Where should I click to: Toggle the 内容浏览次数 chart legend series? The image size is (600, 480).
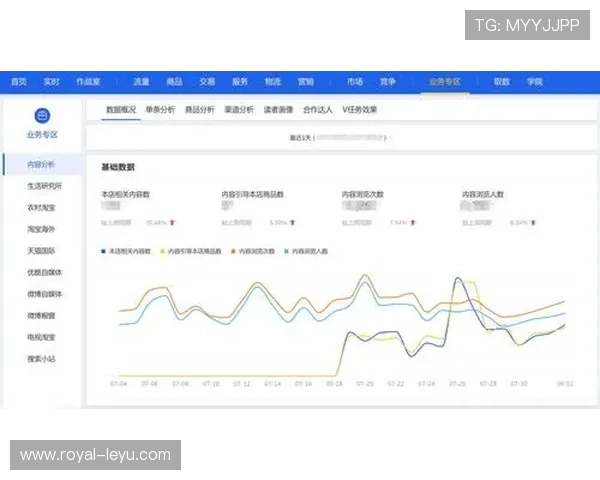(x=253, y=251)
